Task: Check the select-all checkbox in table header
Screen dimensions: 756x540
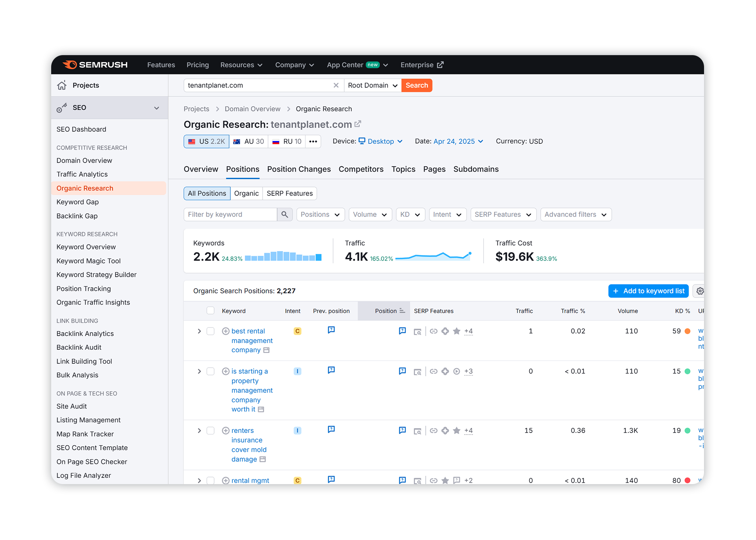Action: (x=211, y=311)
